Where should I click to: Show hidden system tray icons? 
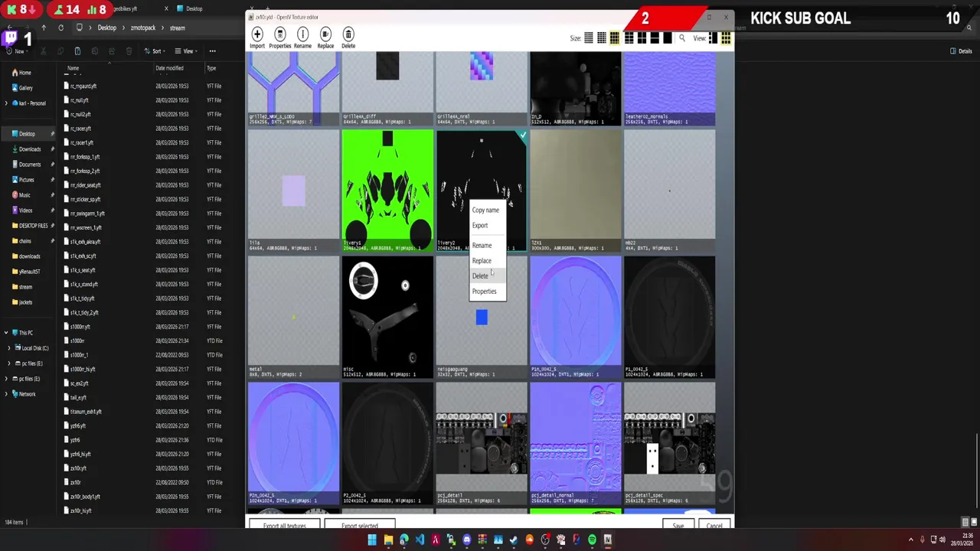coord(910,540)
